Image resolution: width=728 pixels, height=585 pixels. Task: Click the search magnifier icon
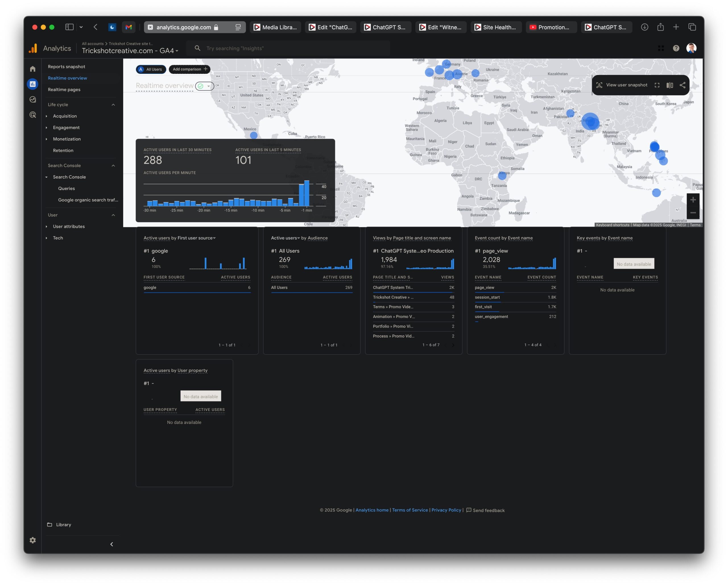[x=198, y=48]
